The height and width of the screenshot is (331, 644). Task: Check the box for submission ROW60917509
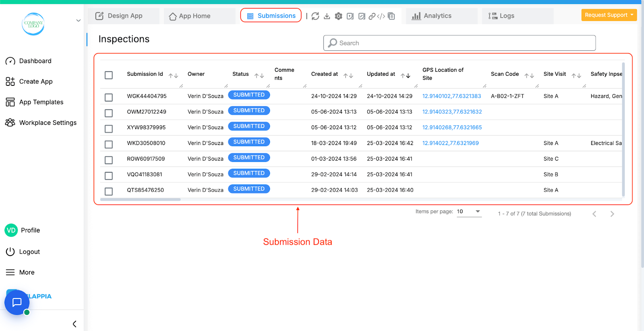tap(109, 160)
